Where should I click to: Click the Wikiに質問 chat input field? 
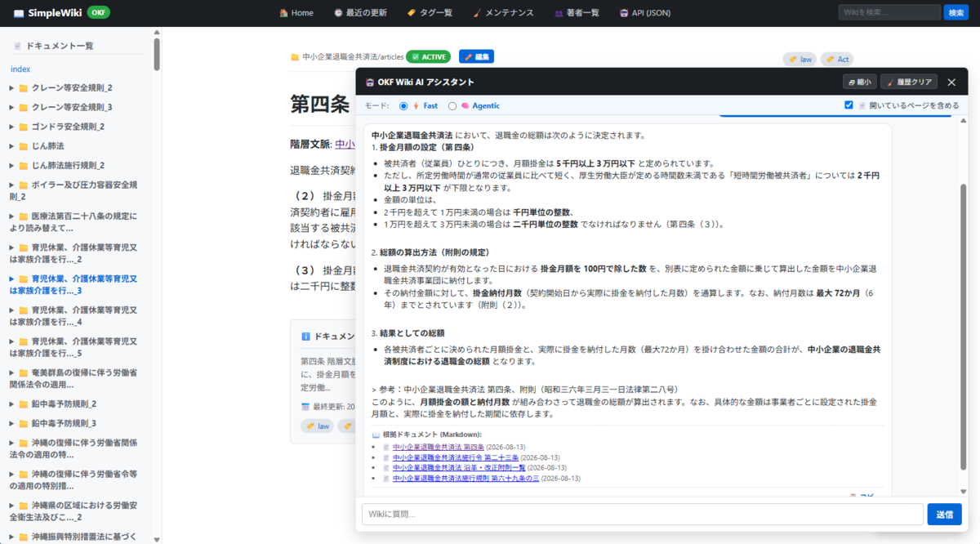[643, 514]
